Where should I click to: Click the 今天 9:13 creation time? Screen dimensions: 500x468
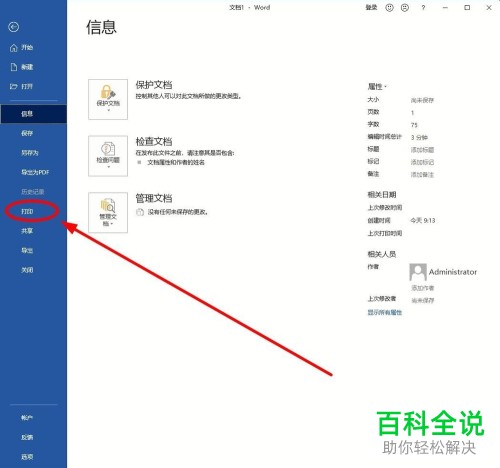pyautogui.click(x=423, y=220)
